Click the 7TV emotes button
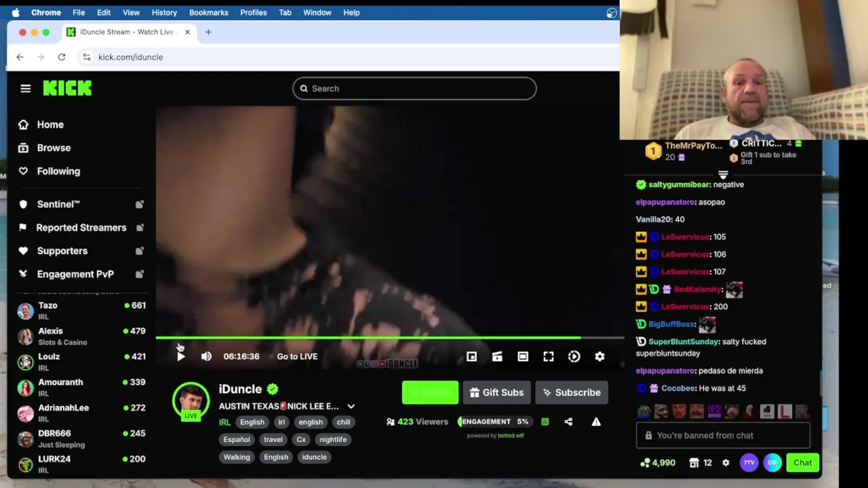Screen dimensions: 868x488 tap(749, 463)
